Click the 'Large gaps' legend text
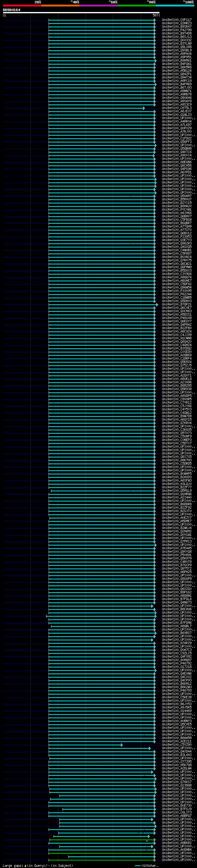The width and height of the screenshot is (197, 868). coord(13,865)
